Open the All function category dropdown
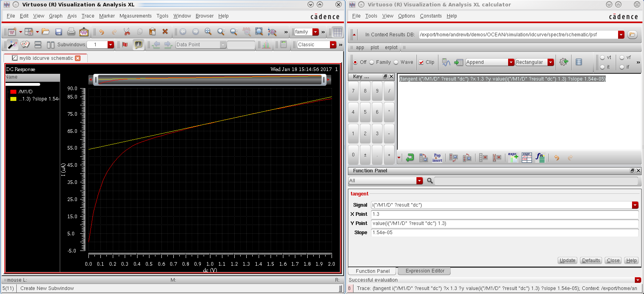Image resolution: width=644 pixels, height=294 pixels. click(419, 181)
